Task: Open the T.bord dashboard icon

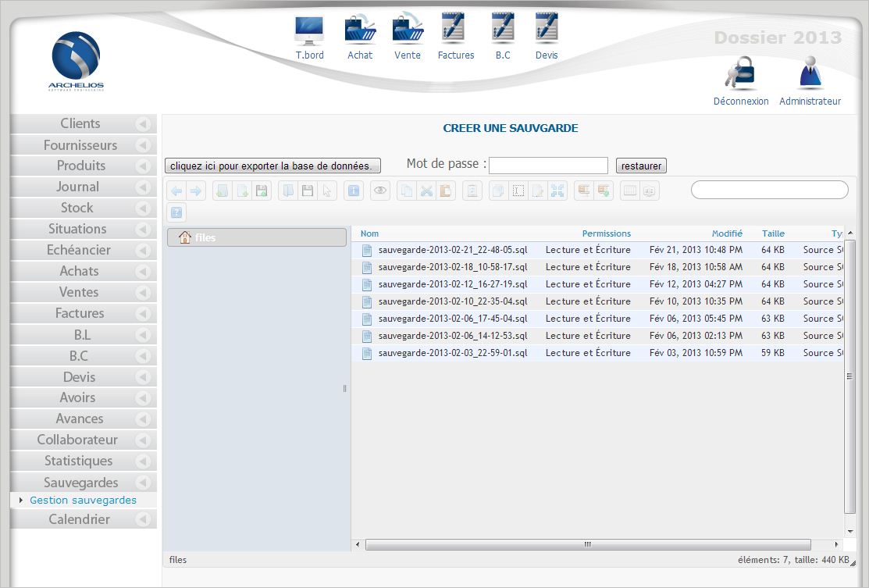Action: click(309, 31)
